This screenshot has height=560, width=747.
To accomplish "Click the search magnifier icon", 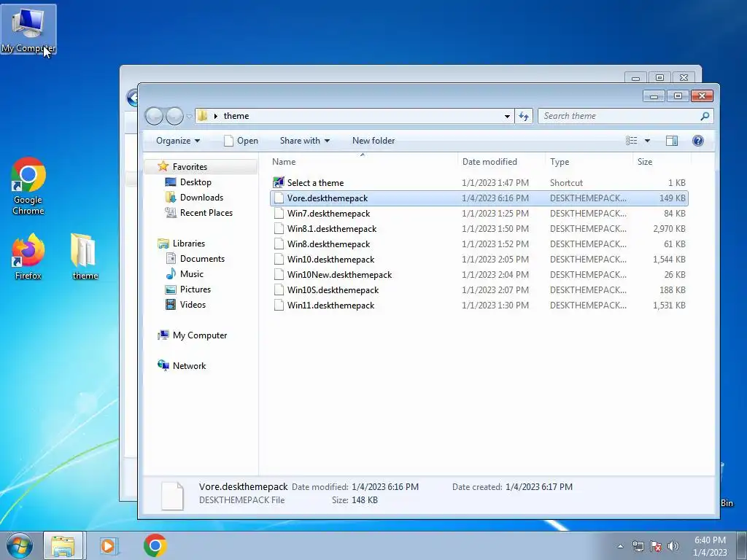I will click(x=705, y=116).
